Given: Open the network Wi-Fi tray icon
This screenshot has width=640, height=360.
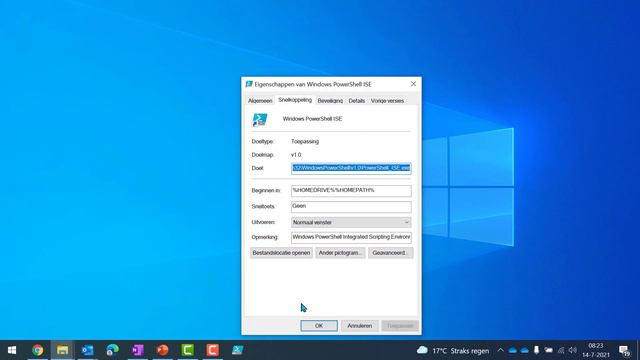Looking at the screenshot, I should [561, 351].
